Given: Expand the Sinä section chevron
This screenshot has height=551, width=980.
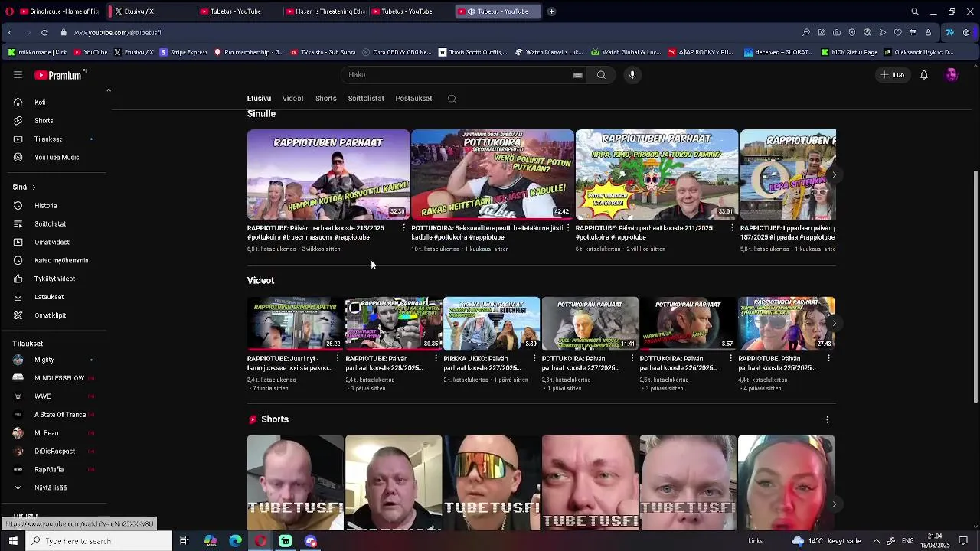Looking at the screenshot, I should point(34,187).
